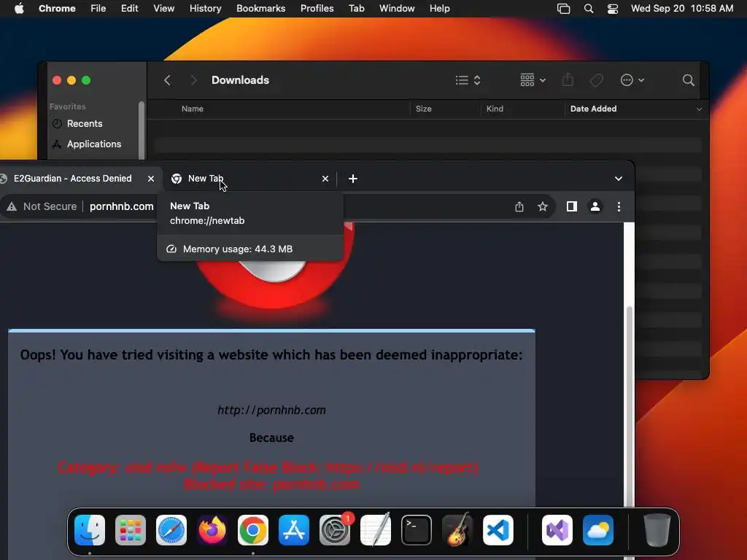Sort Finder list by Name
The width and height of the screenshot is (747, 560).
click(193, 109)
